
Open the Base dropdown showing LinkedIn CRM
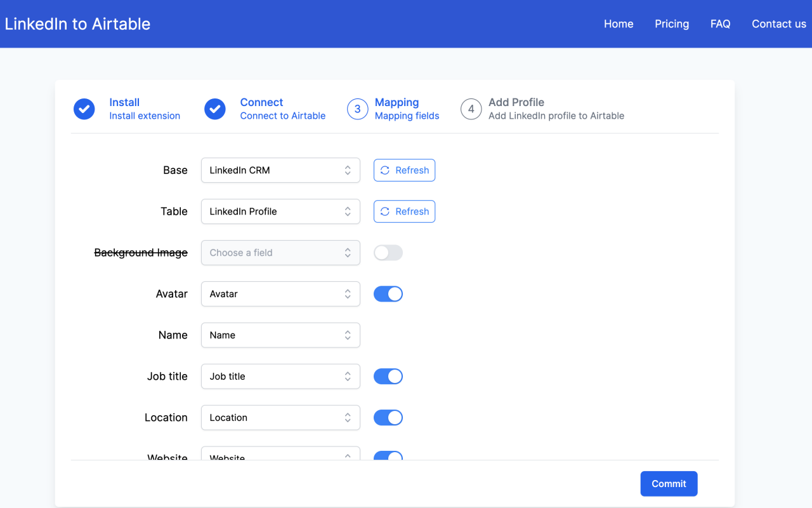[280, 170]
